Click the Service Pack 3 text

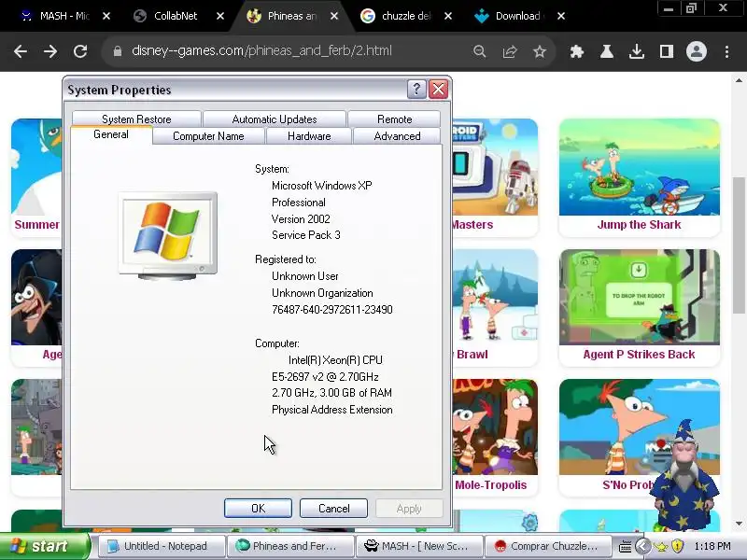(306, 235)
